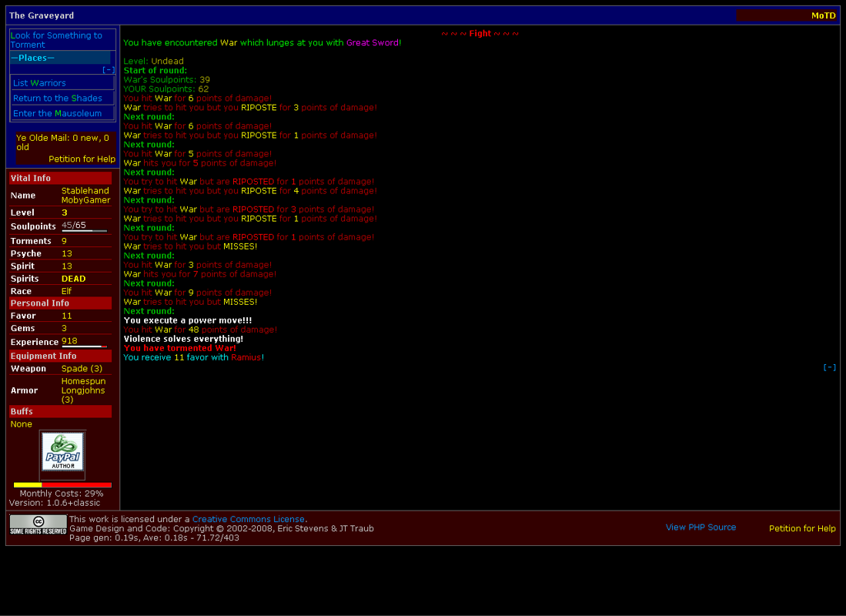
Task: Click the Some Rights Reserved badge
Action: [37, 523]
